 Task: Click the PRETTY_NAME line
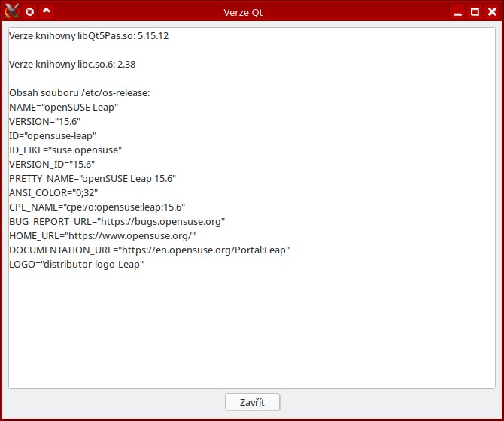(93, 179)
